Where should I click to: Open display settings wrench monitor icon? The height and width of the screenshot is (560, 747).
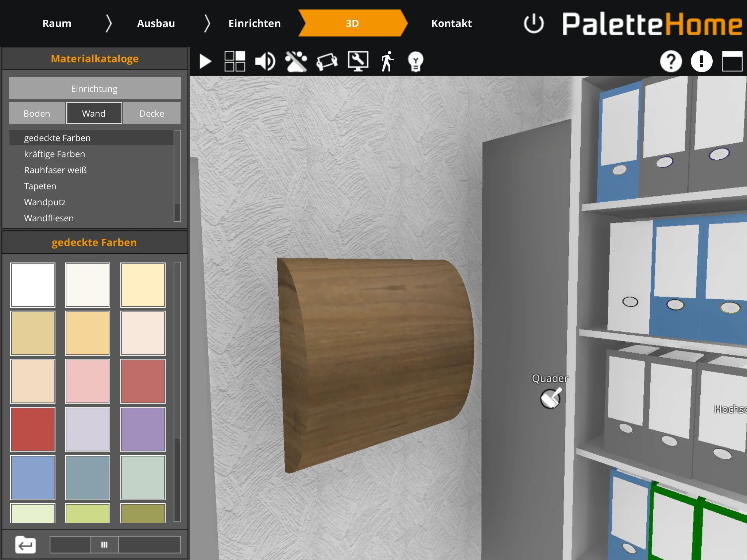[358, 61]
